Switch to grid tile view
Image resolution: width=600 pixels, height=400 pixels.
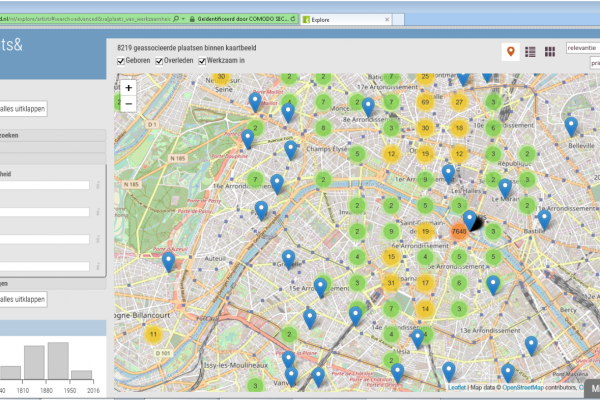pyautogui.click(x=550, y=51)
